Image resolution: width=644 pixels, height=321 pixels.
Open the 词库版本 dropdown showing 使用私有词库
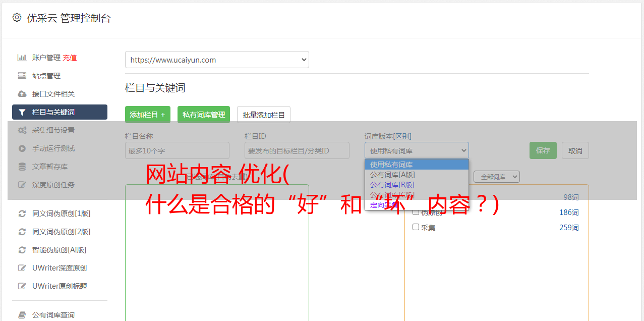tap(417, 150)
